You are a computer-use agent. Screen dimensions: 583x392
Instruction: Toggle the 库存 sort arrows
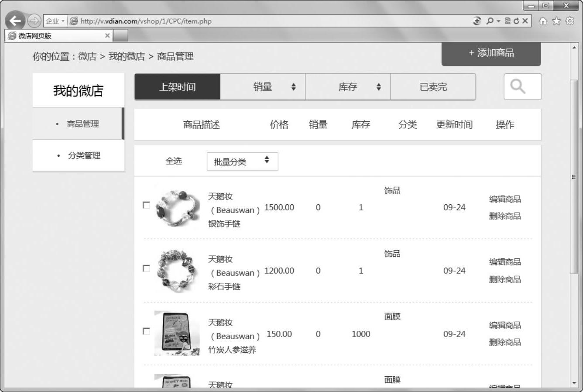[x=379, y=87]
